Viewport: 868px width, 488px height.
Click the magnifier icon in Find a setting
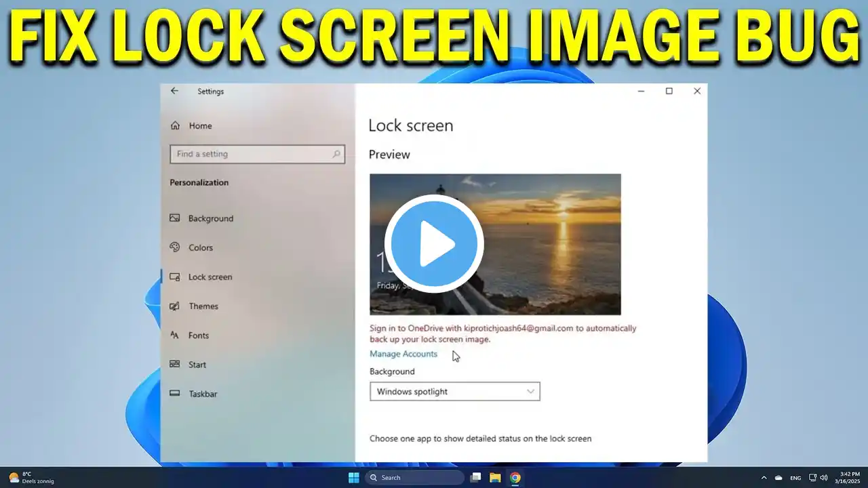pos(336,154)
